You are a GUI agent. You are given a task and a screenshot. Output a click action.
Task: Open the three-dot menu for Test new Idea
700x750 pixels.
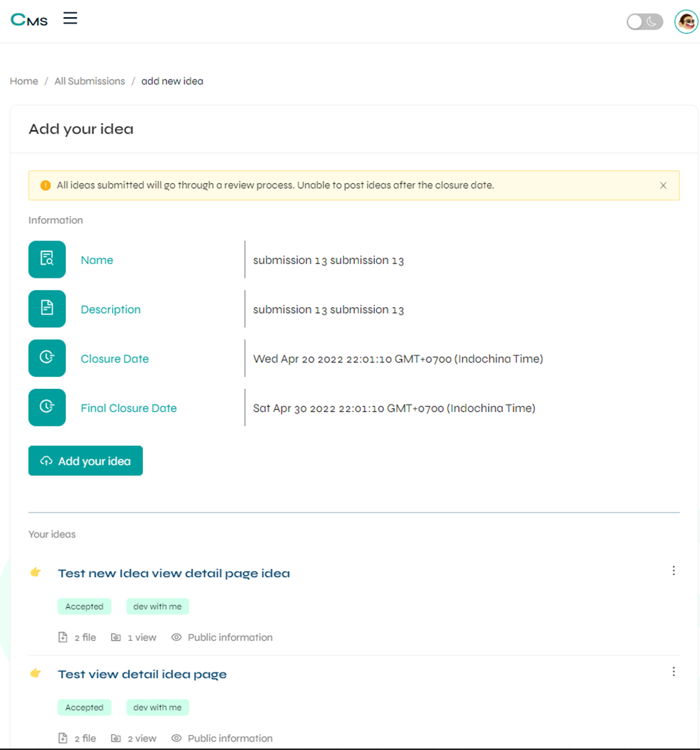tap(673, 571)
